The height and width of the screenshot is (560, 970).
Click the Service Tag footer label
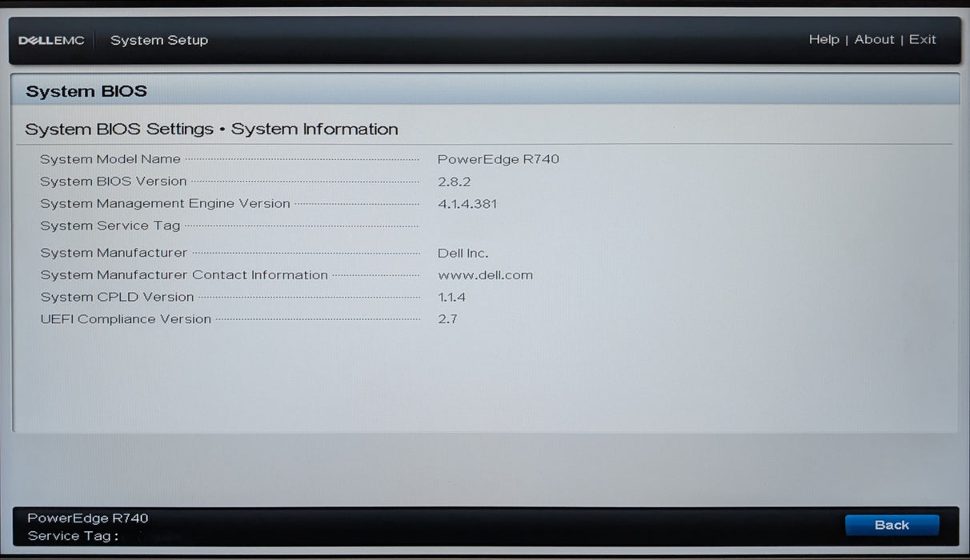(73, 536)
